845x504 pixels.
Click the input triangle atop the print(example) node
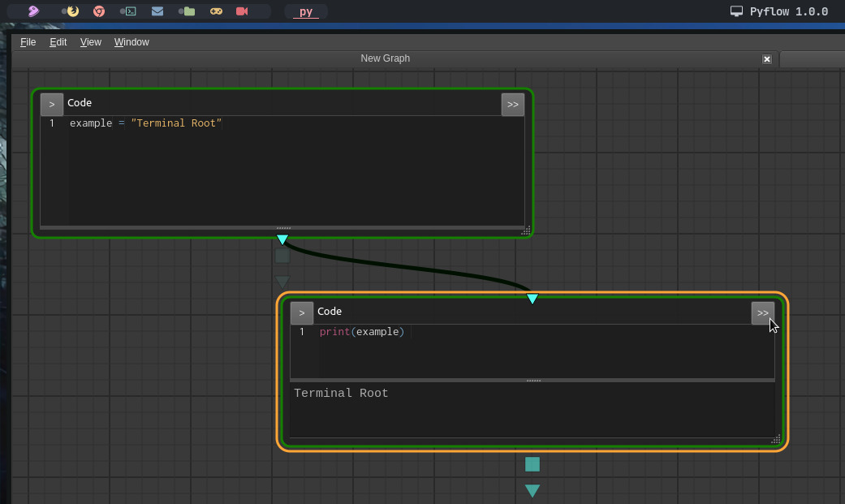pos(532,298)
